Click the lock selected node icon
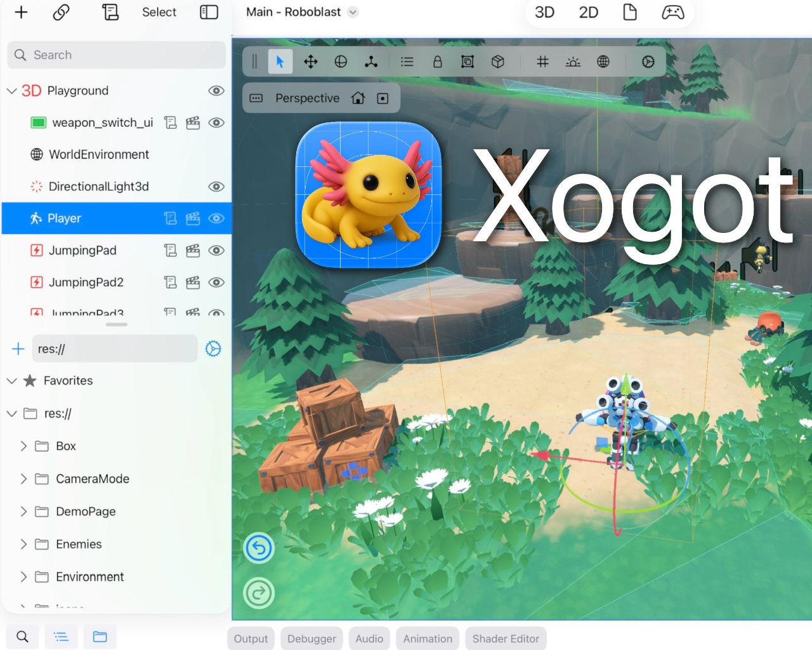This screenshot has height=650, width=812. pos(437,62)
